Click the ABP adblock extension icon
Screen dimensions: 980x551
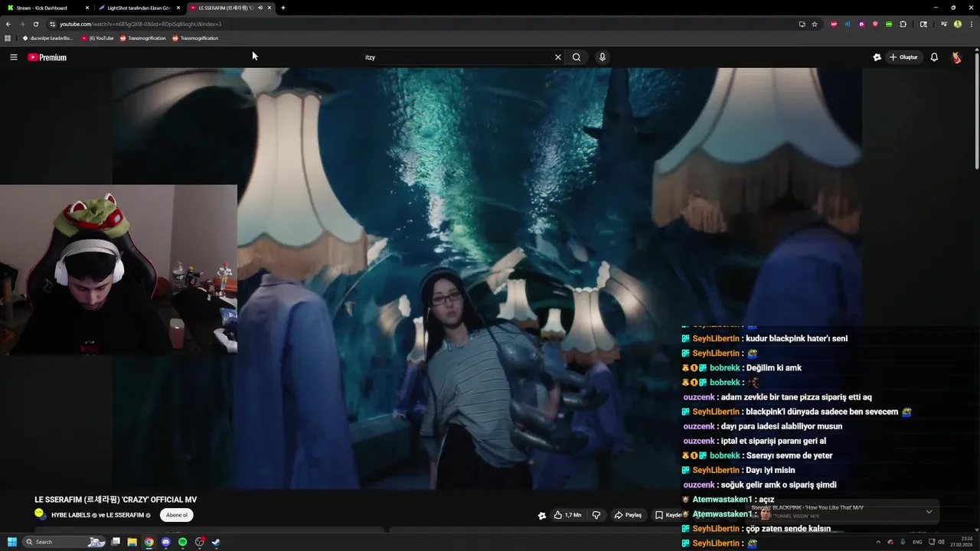pos(834,24)
